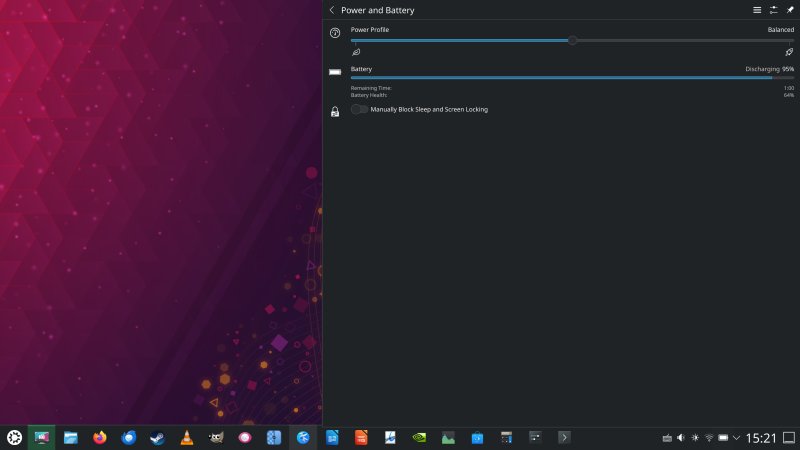This screenshot has height=450, width=800.
Task: Click the Show Desktop button
Action: [x=789, y=438]
